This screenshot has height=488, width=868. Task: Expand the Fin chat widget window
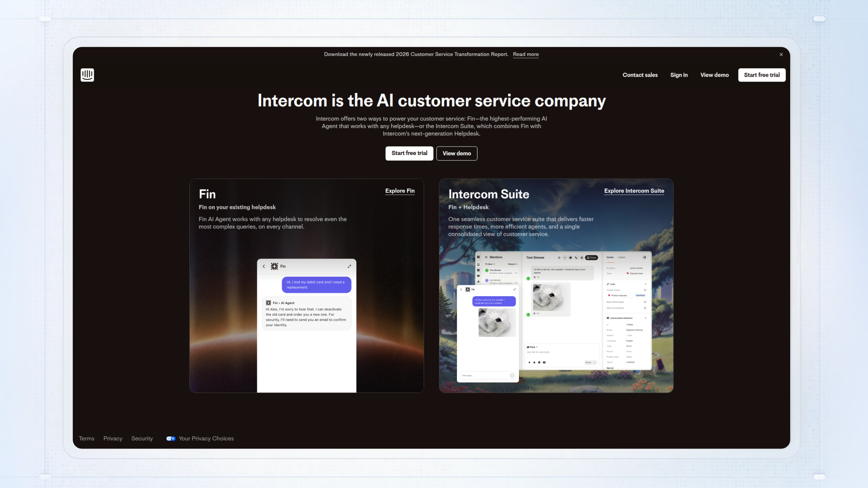349,266
